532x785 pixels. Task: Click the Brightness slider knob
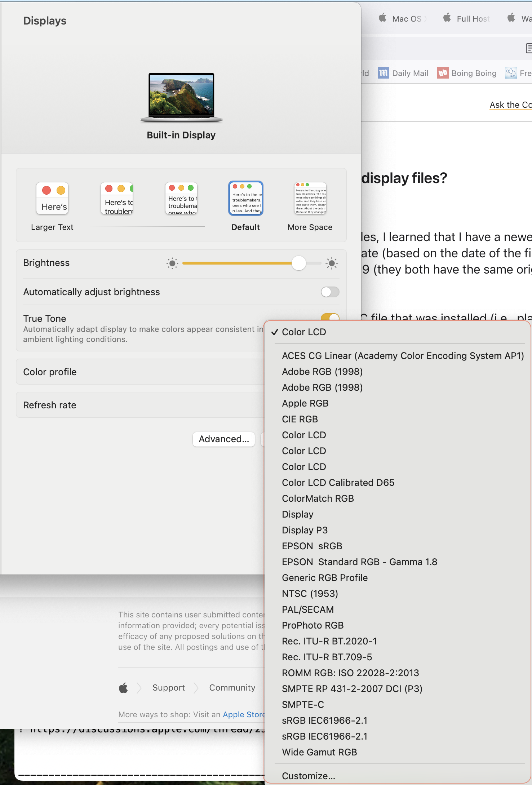click(298, 263)
